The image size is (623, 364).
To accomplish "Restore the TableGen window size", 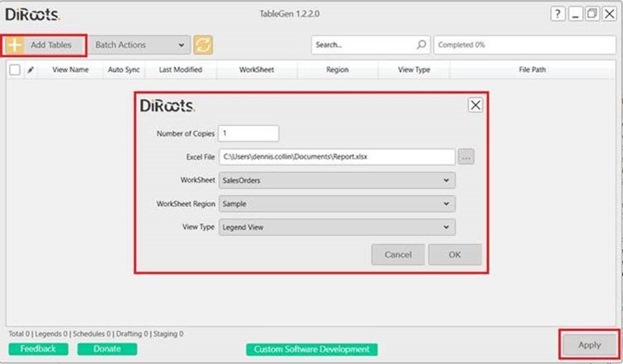I will pos(592,14).
